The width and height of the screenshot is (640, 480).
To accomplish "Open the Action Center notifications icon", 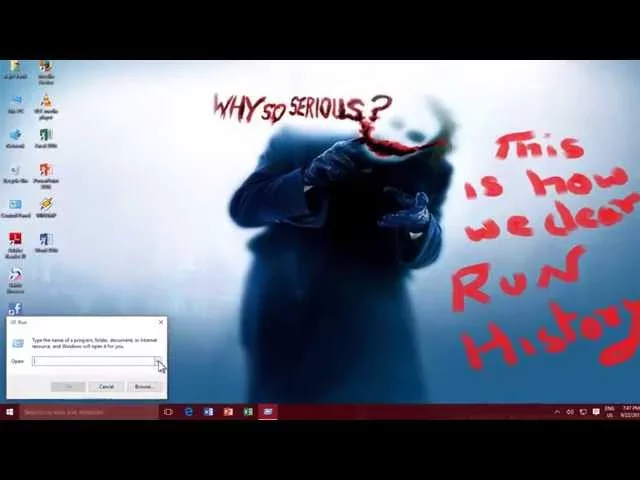I will 596,412.
